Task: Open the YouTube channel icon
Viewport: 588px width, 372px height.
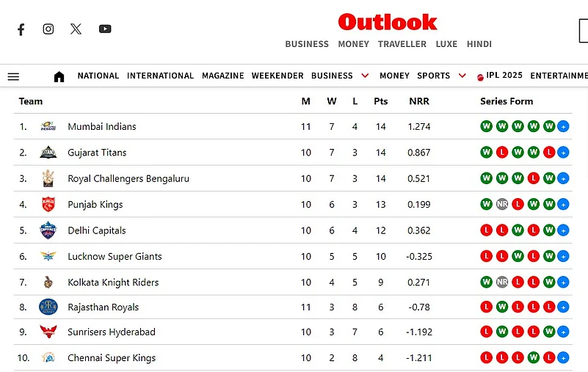Action: coord(105,29)
